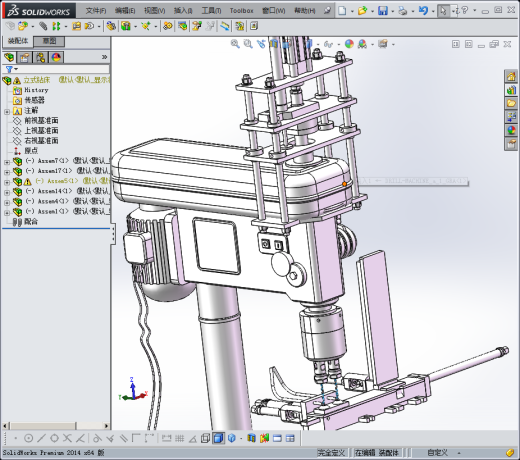Click the Save icon in title toolbar
The height and width of the screenshot is (460, 520).
pos(383,11)
